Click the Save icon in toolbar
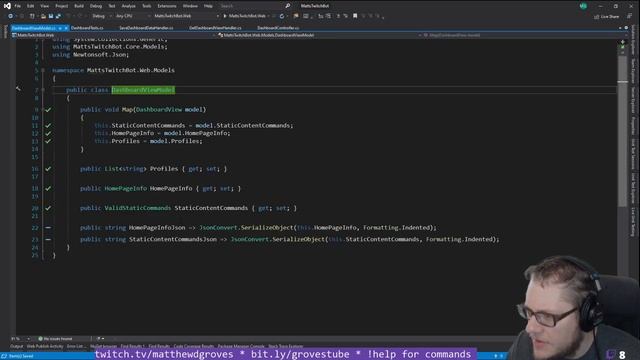Screen dimensions: 640x360 pyautogui.click(x=51, y=16)
